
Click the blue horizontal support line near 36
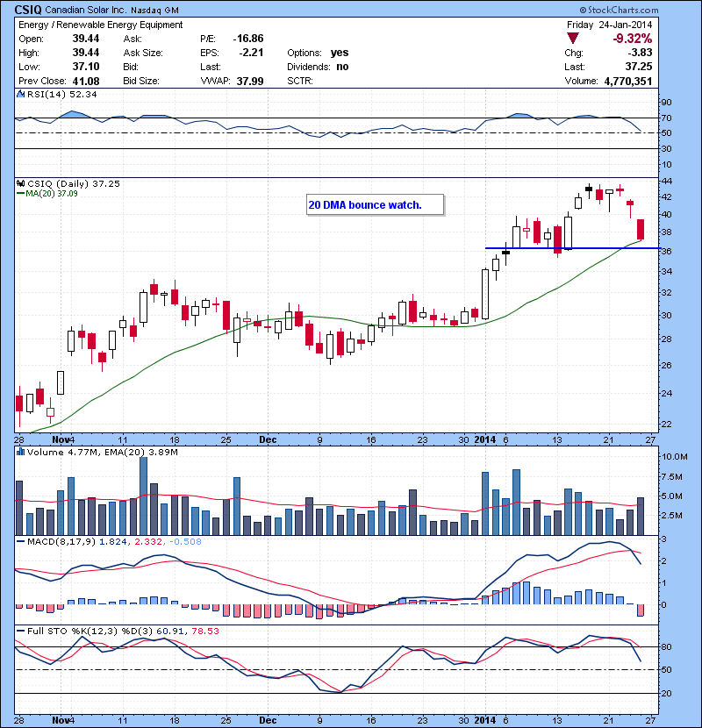572,248
